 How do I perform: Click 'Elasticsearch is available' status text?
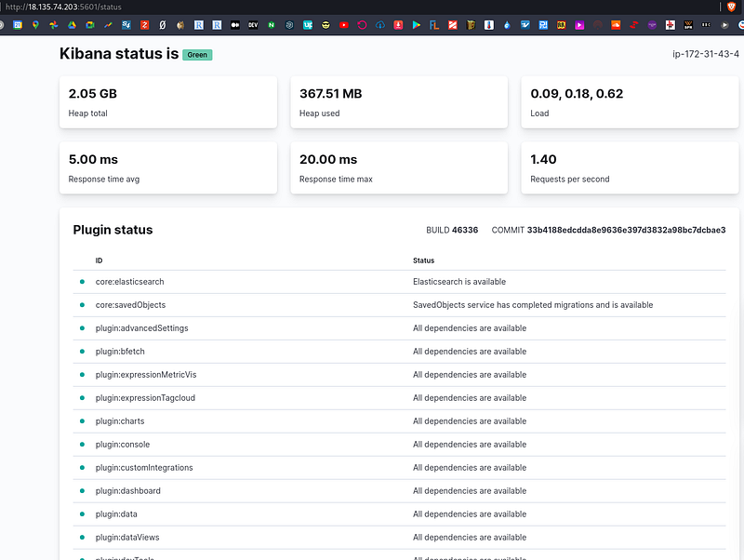(459, 282)
